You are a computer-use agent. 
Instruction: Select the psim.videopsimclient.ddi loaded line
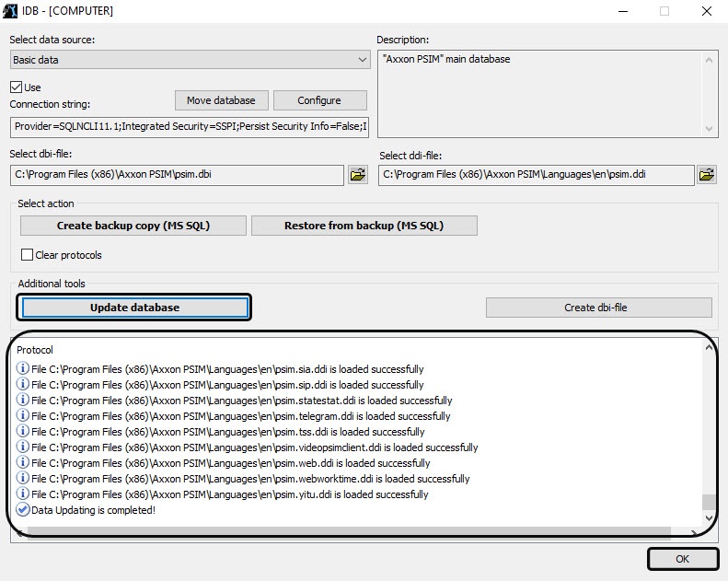point(254,447)
